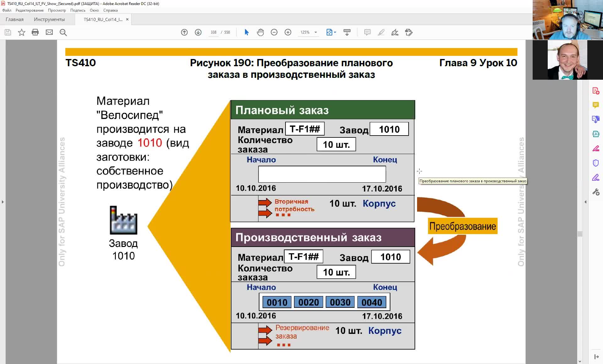The image size is (603, 364).
Task: Switch to the Инструменты tab
Action: tap(49, 19)
